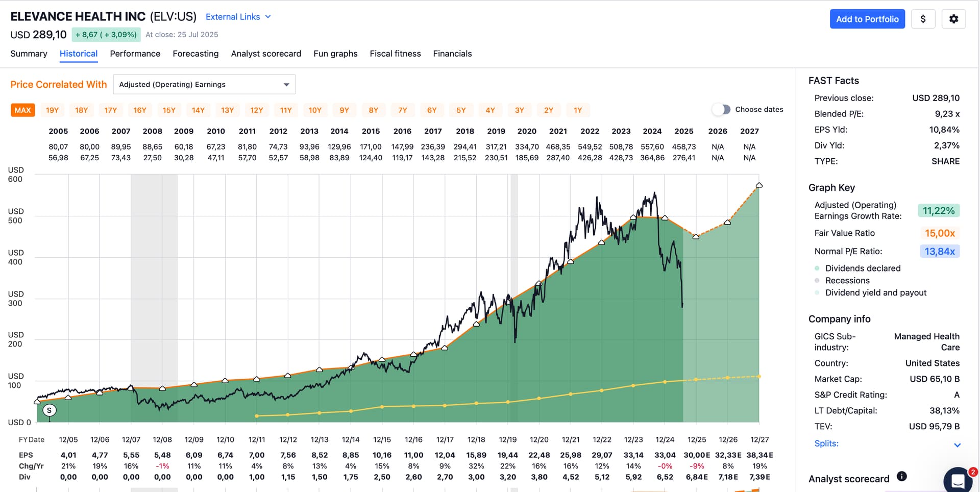980x492 pixels.
Task: Click the dollar currency icon button
Action: pos(923,19)
